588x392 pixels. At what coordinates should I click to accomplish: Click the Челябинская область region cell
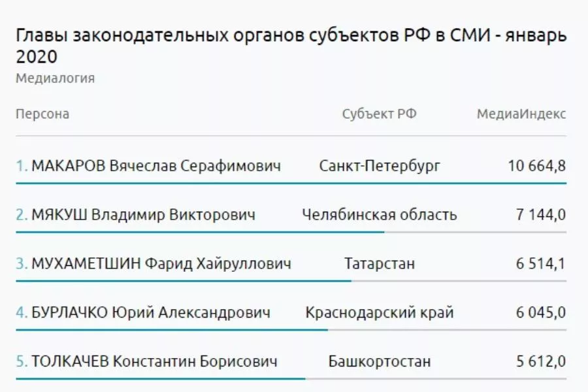(380, 214)
